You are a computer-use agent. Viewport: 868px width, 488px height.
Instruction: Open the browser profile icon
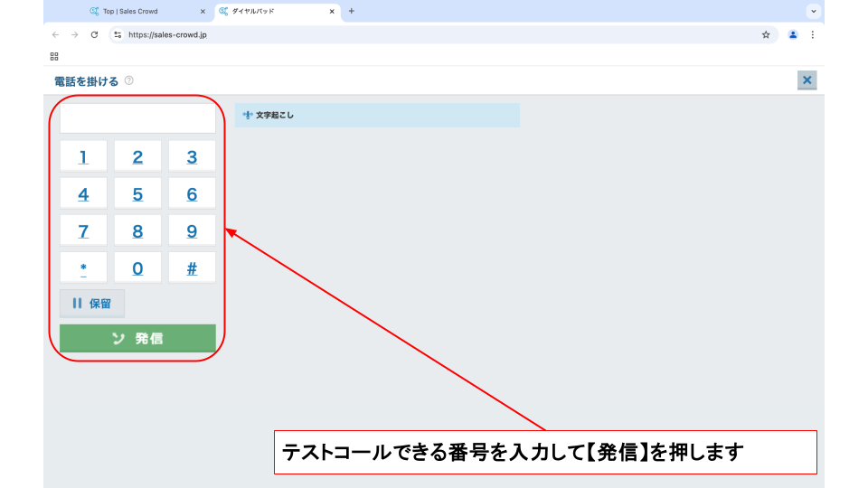(793, 35)
